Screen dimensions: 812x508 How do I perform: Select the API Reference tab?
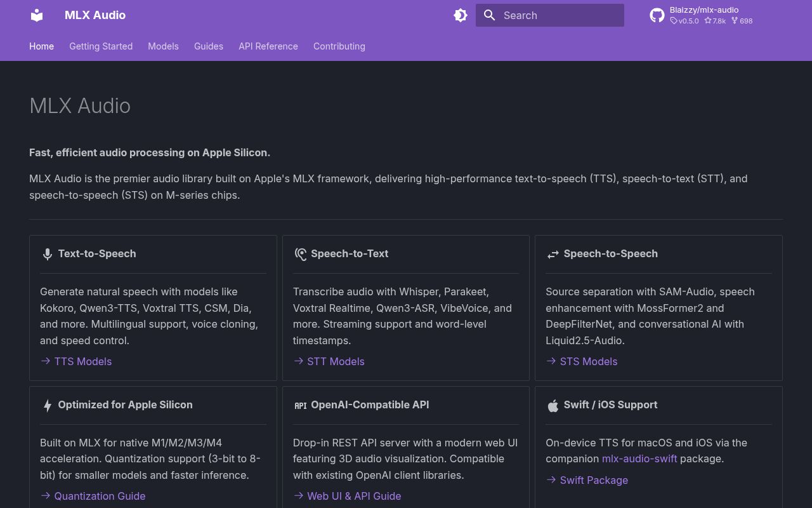click(x=268, y=46)
